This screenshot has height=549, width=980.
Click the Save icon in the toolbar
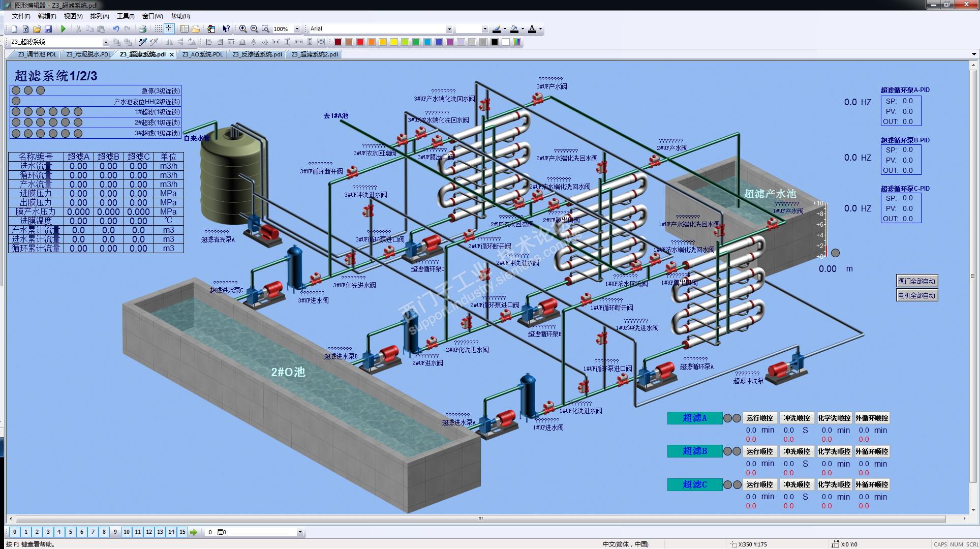tap(48, 29)
